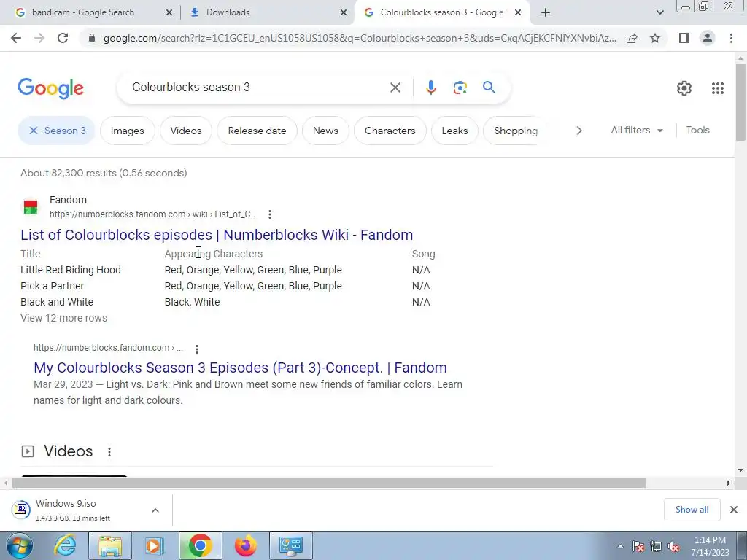
Task: Open the search Tools button
Action: click(x=697, y=130)
